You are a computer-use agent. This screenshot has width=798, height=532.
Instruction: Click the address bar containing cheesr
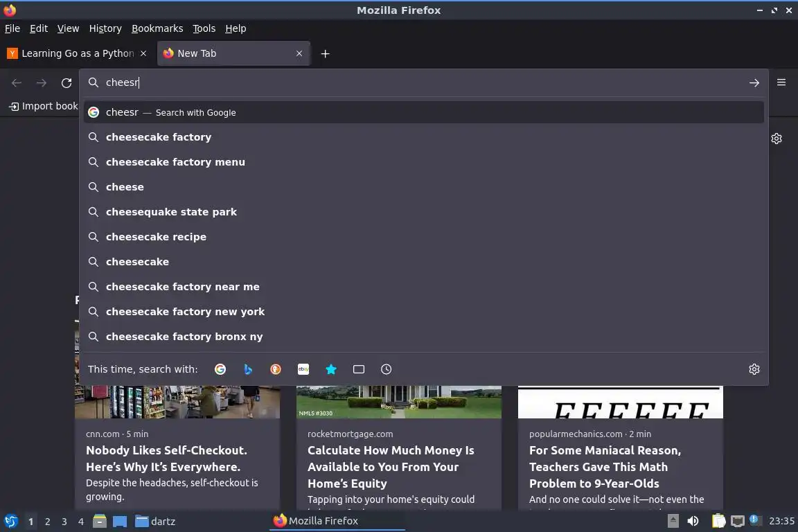(x=423, y=82)
